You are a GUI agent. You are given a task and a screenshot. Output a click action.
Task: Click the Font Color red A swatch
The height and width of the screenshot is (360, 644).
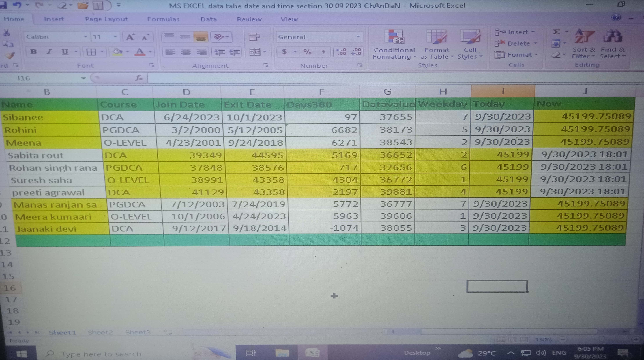tap(140, 52)
